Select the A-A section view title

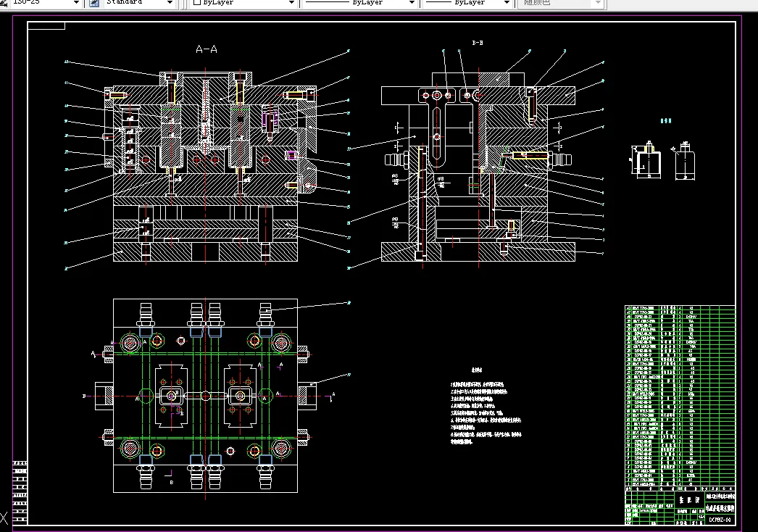207,49
